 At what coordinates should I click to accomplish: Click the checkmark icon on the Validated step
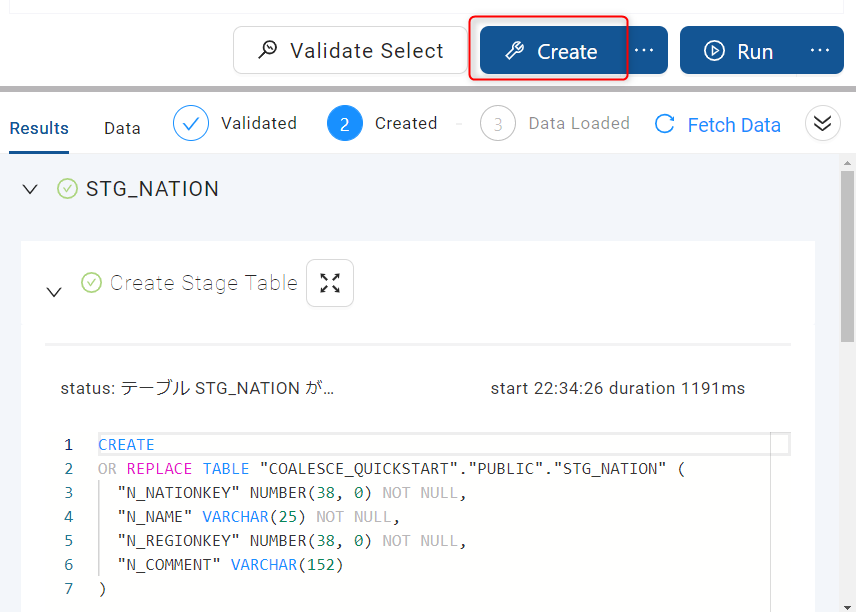click(x=191, y=123)
